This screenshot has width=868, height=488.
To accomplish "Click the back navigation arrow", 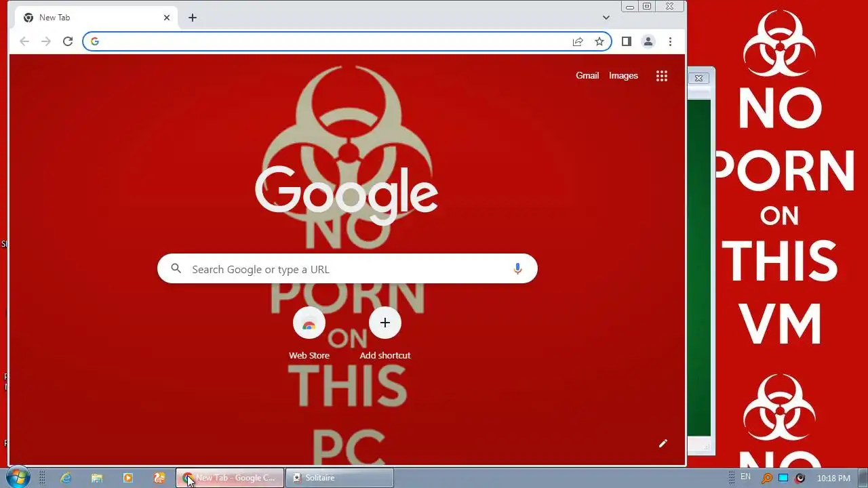I will tap(24, 42).
